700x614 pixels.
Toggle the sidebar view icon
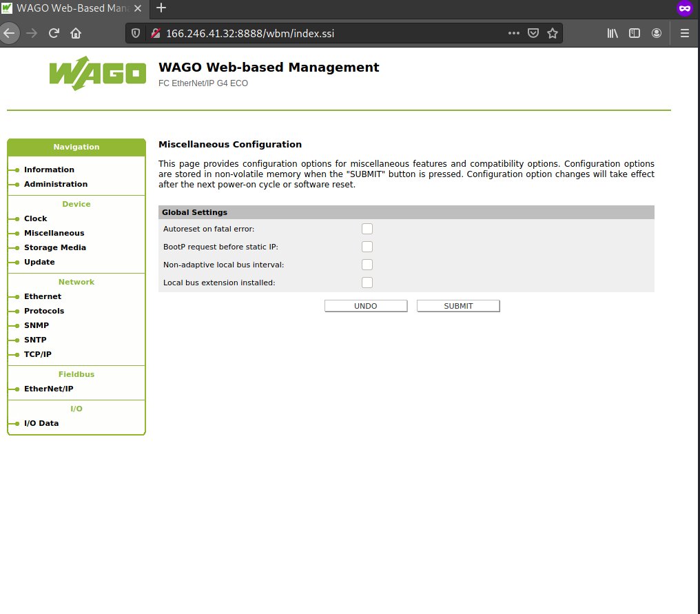point(635,33)
